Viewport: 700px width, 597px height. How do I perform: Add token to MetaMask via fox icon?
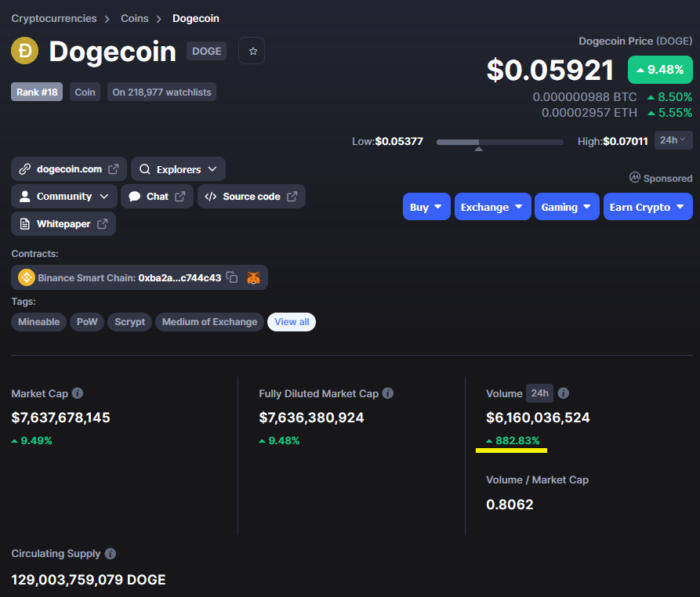click(x=253, y=278)
